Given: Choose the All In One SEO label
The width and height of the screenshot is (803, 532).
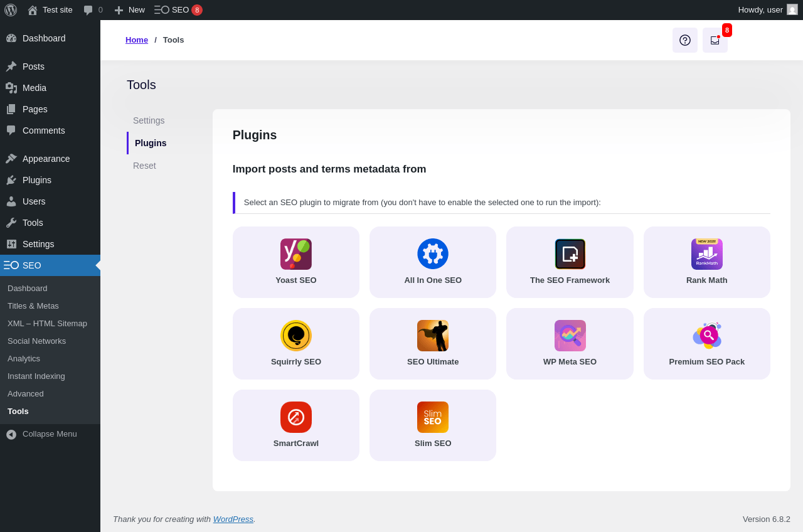Looking at the screenshot, I should (433, 280).
